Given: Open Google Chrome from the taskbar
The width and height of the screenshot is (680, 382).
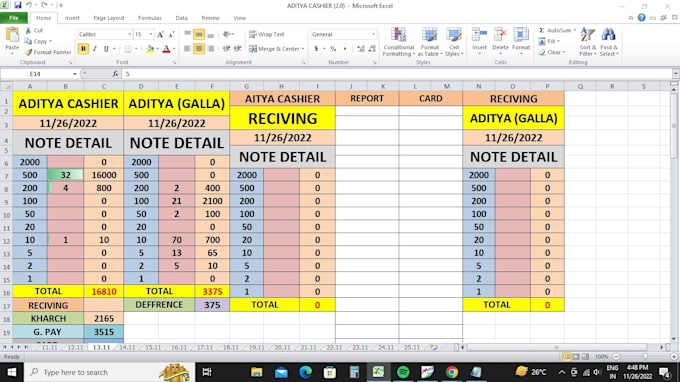Looking at the screenshot, I should [x=452, y=372].
